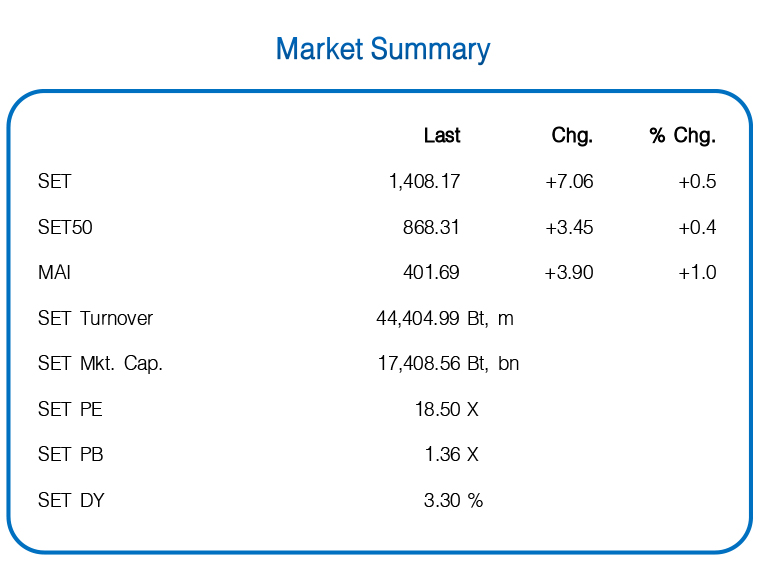Select the market cap value 17,408.56
Image resolution: width=780 pixels, height=582 pixels.
419,364
